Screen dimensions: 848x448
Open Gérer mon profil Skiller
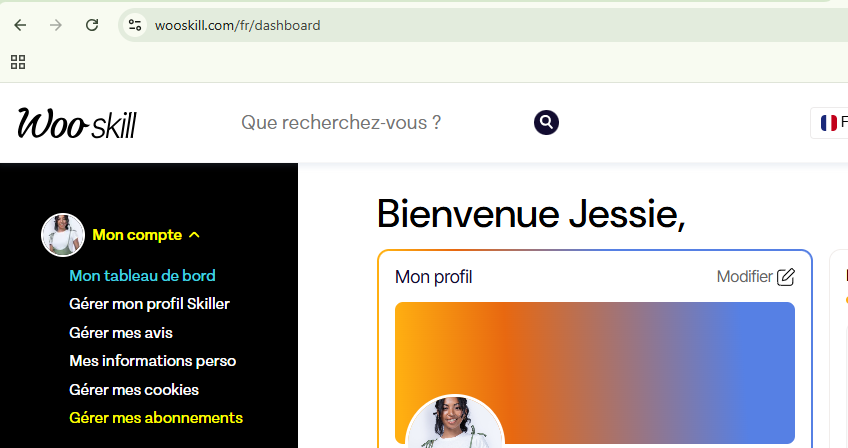click(149, 304)
